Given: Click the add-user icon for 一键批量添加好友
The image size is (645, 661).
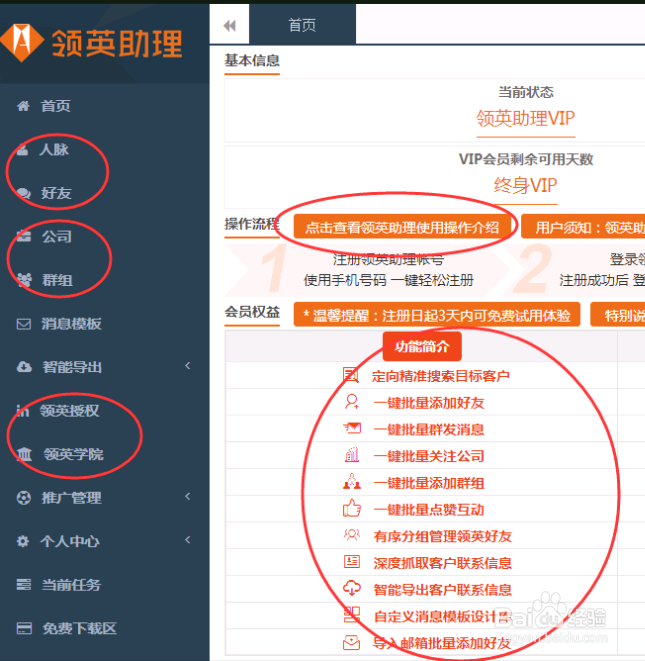Looking at the screenshot, I should tap(352, 402).
